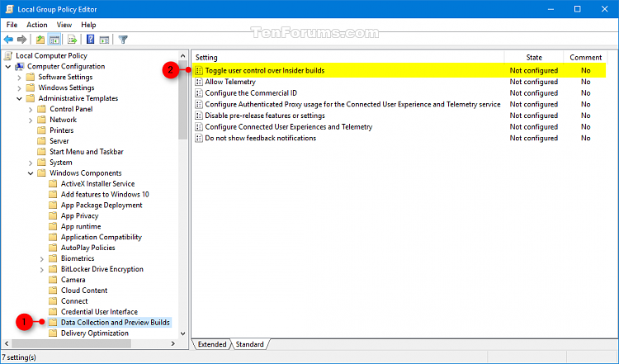
Task: Click the tree horizontal scroll right arrow
Action: [x=173, y=343]
